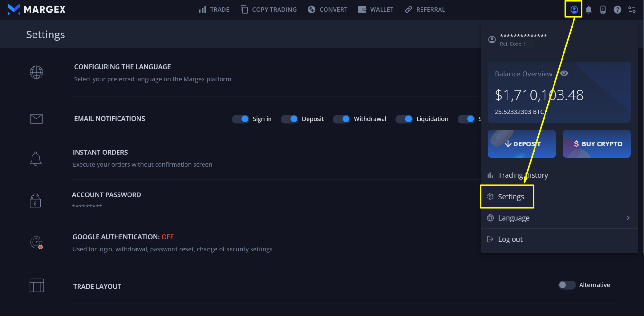This screenshot has width=644, height=316.
Task: Hide balance with the eye icon
Action: [x=564, y=74]
